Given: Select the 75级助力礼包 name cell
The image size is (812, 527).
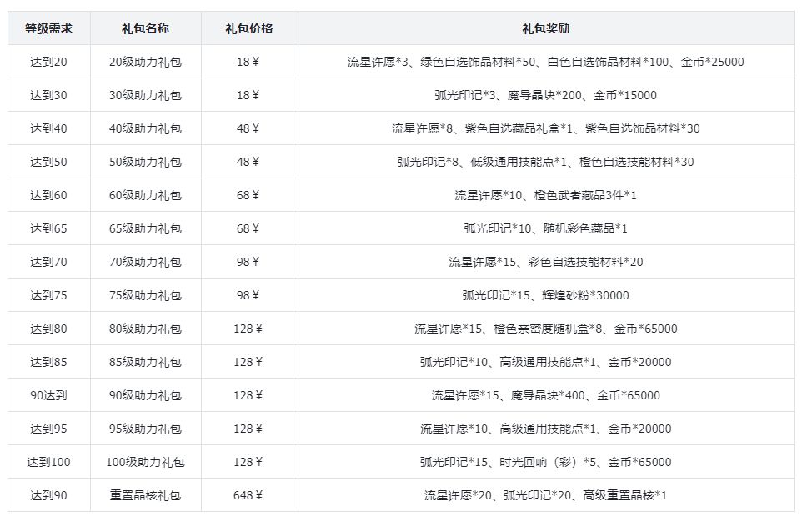Looking at the screenshot, I should pyautogui.click(x=146, y=295).
